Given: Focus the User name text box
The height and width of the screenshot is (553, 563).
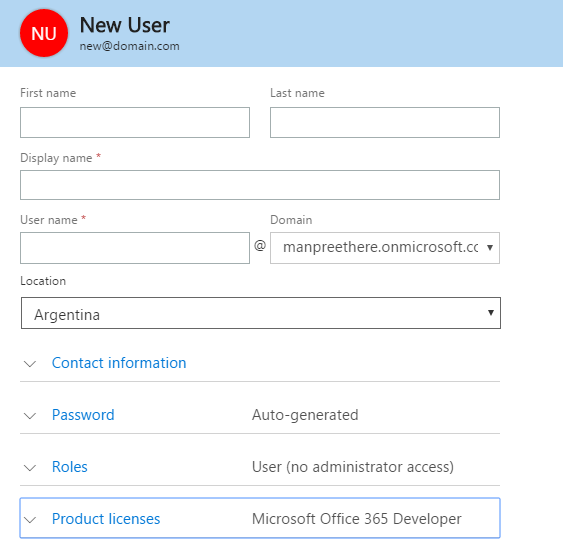Looking at the screenshot, I should click(x=135, y=248).
